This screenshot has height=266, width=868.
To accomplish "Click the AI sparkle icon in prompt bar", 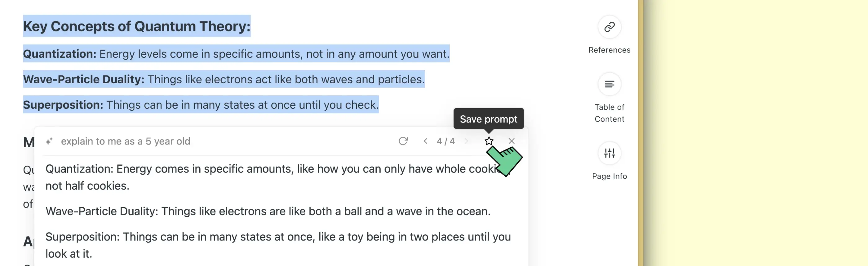I will tap(49, 141).
